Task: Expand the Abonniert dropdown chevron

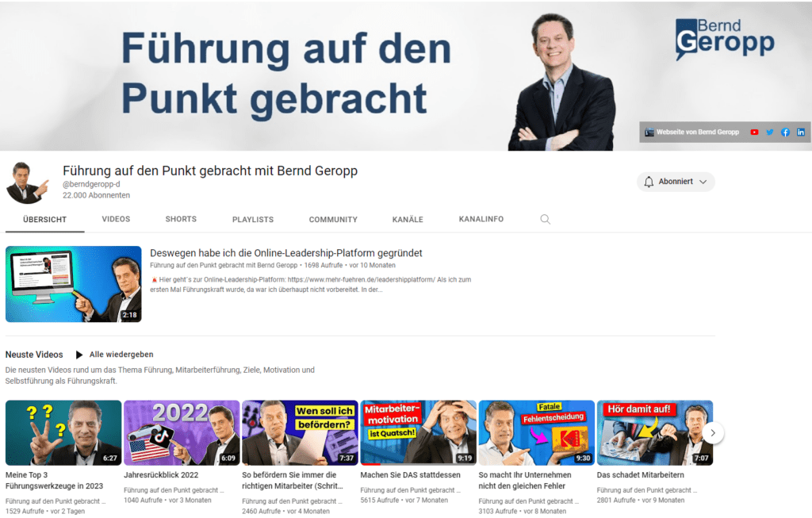Action: click(703, 182)
